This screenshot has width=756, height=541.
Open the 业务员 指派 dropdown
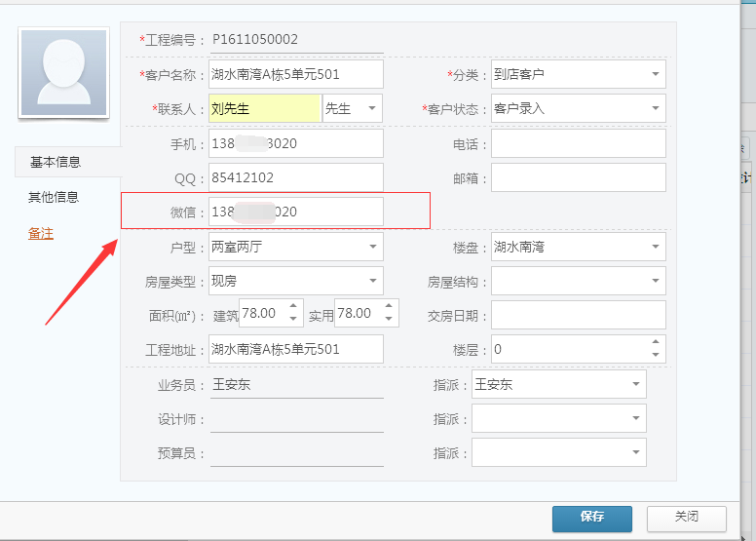click(x=635, y=384)
